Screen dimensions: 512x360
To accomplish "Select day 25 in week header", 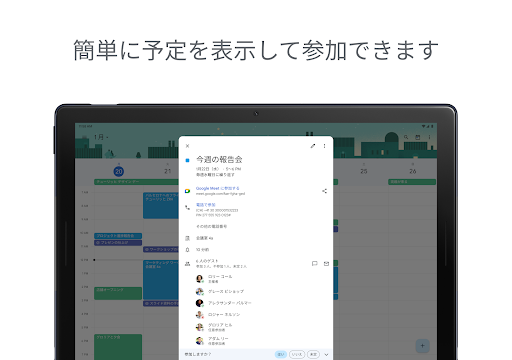I will [364, 171].
